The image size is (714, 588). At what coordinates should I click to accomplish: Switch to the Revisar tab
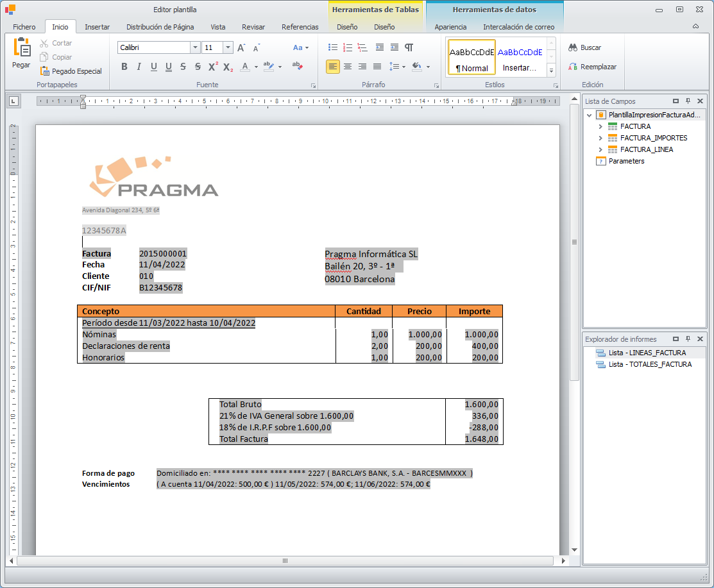(253, 27)
